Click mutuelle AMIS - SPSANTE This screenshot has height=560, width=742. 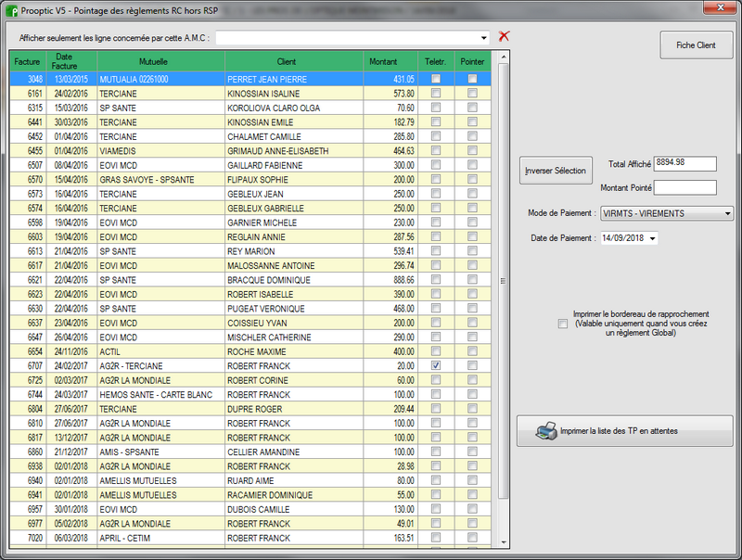129,452
